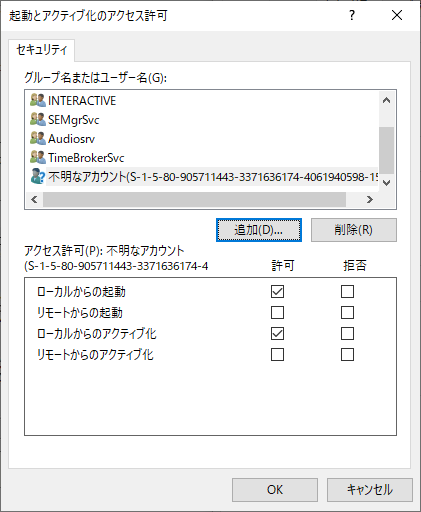Image resolution: width=421 pixels, height=512 pixels.
Task: Click the horizontal scroll left arrow
Action: click(34, 199)
